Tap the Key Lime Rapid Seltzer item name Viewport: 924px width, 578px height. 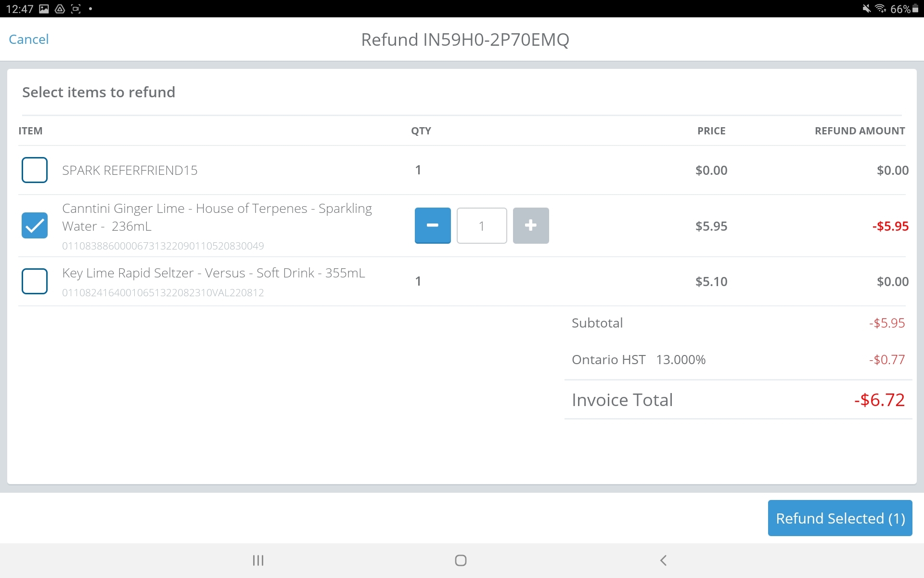click(x=213, y=273)
